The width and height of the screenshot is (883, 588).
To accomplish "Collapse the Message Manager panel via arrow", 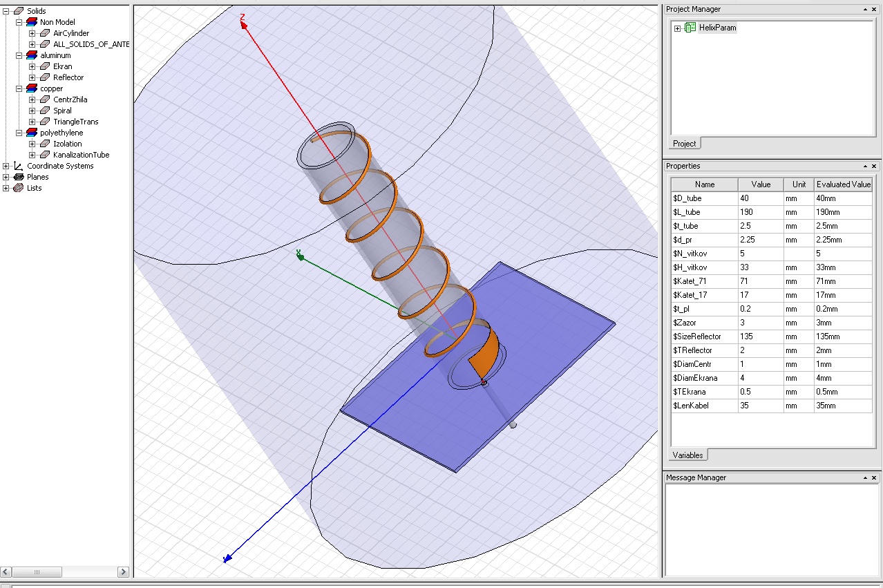I will point(864,478).
